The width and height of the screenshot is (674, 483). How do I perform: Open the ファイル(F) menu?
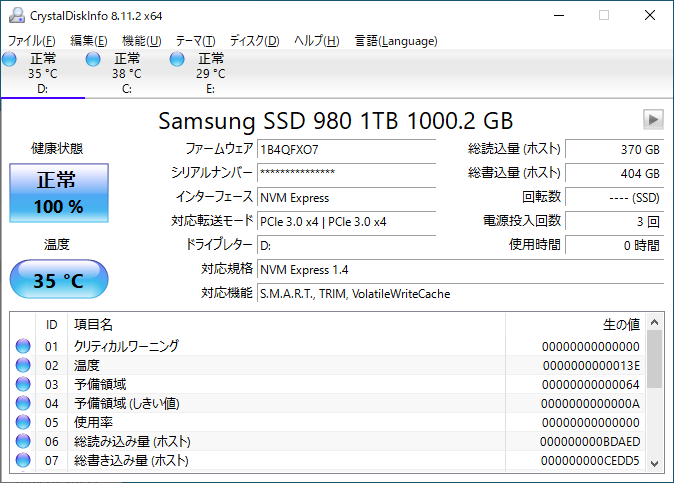pos(32,41)
